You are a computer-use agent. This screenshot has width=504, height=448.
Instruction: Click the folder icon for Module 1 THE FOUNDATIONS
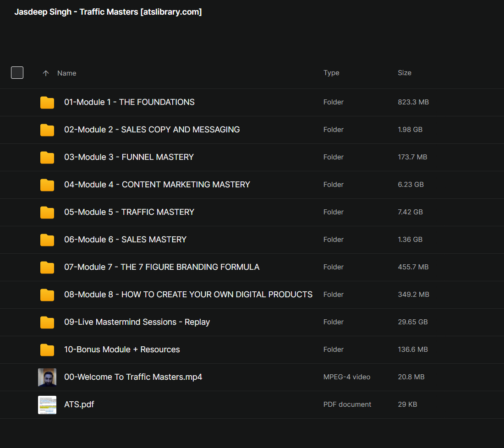47,103
